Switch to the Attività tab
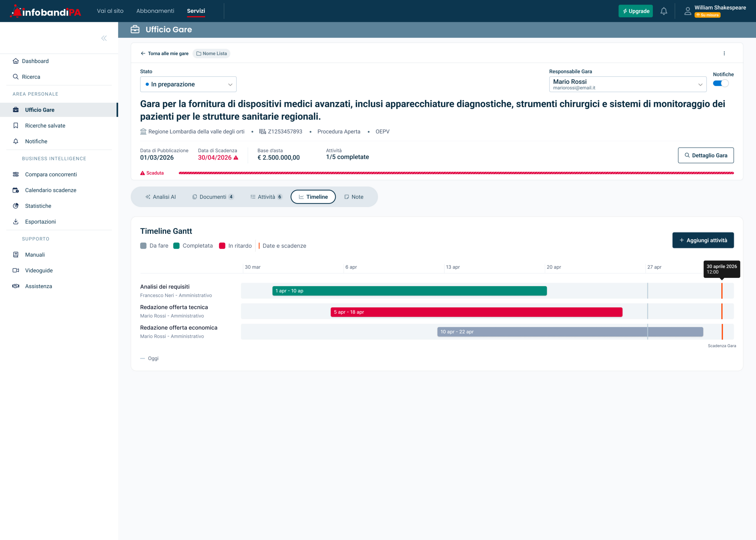 [x=266, y=197]
